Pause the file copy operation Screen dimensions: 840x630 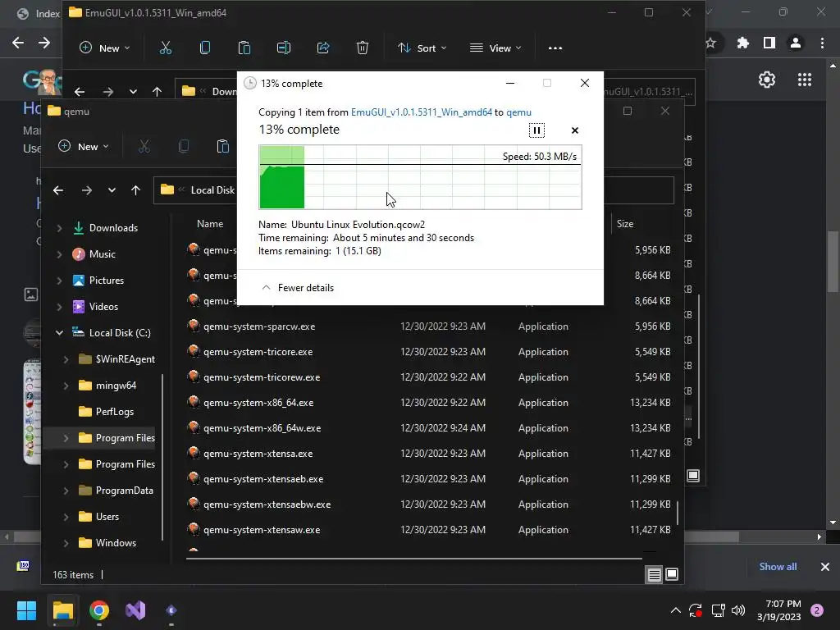[536, 130]
